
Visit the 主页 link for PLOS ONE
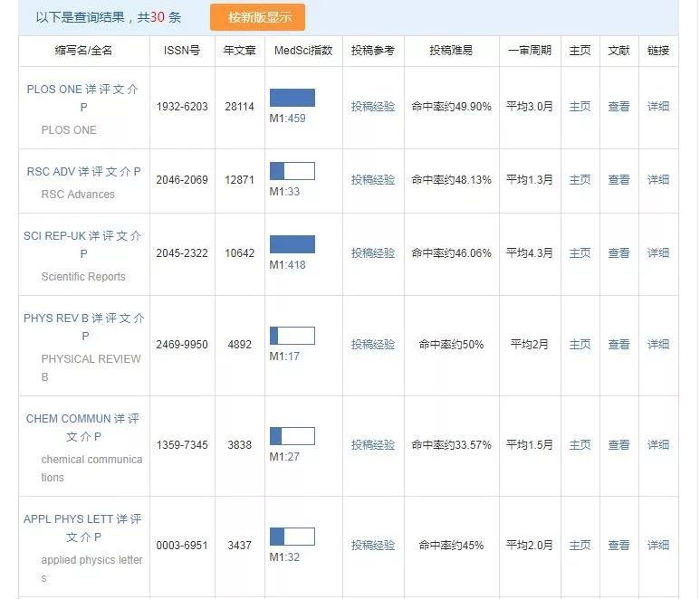(580, 107)
